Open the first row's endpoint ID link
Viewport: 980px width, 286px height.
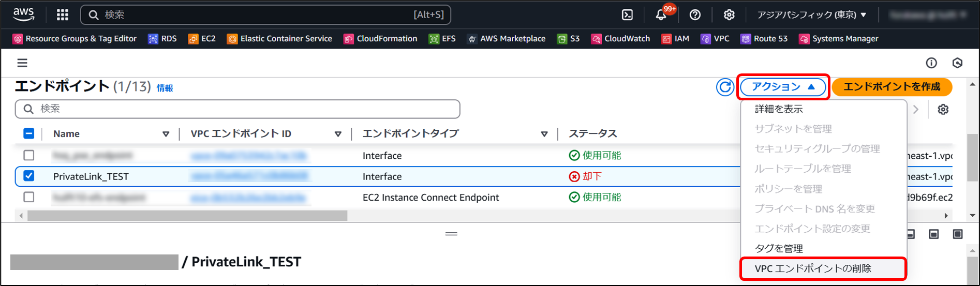[248, 155]
